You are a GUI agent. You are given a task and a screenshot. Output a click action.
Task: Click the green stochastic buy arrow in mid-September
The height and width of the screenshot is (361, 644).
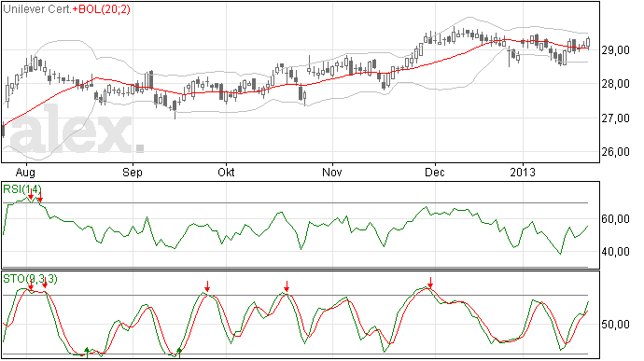pyautogui.click(x=179, y=352)
